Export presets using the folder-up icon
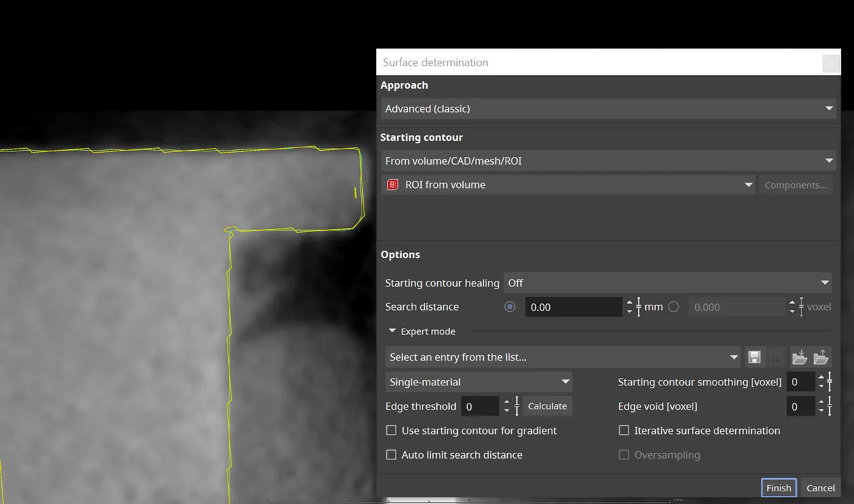The height and width of the screenshot is (504, 854). 821,357
